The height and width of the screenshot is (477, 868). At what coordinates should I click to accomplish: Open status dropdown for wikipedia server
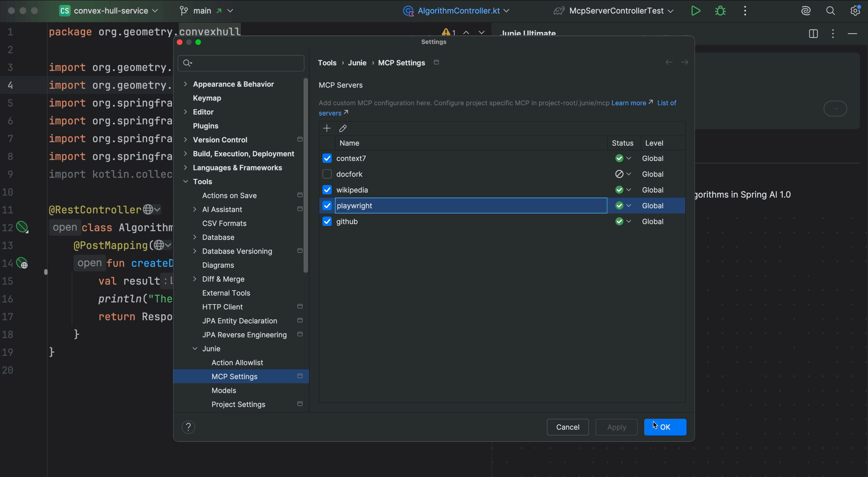pyautogui.click(x=629, y=190)
